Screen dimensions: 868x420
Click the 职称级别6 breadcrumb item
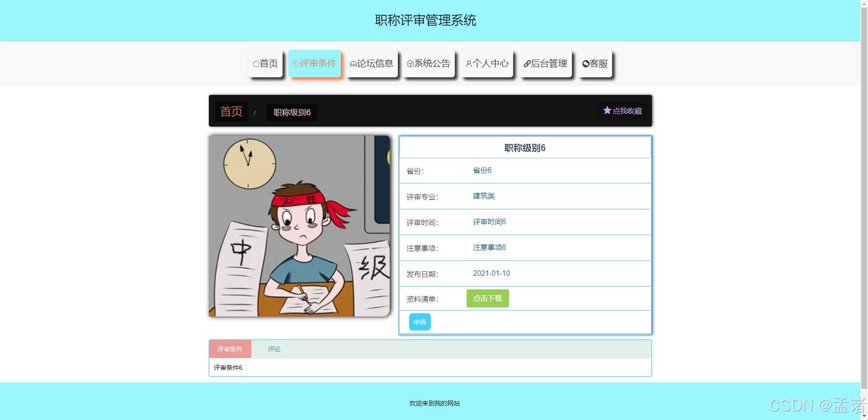pos(292,113)
